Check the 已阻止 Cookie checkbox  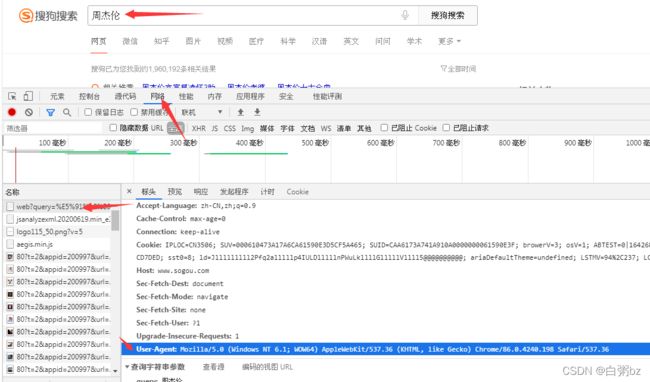[x=384, y=128]
